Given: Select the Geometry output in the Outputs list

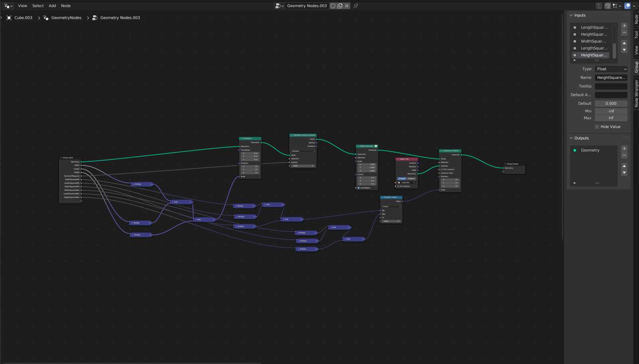Looking at the screenshot, I should (594, 150).
